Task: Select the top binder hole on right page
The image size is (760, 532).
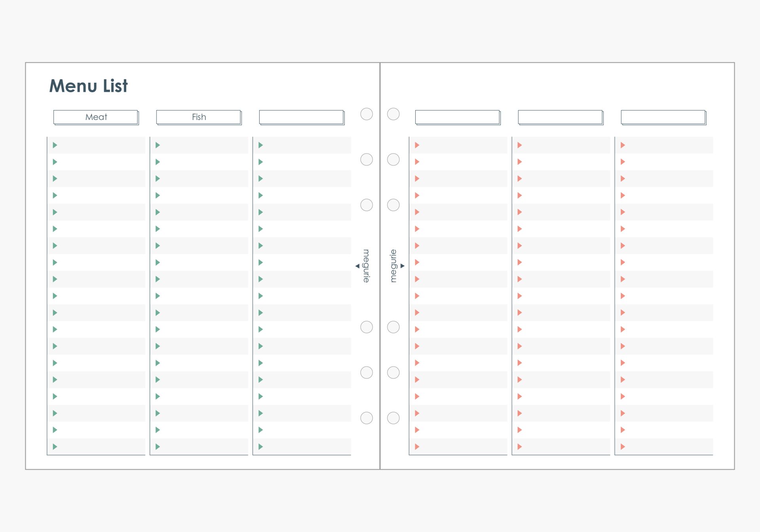Action: click(393, 114)
